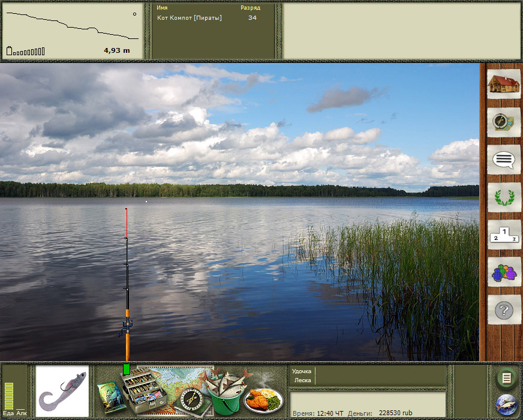The image size is (523, 420).
Task: Click the question mark help icon
Action: [x=503, y=310]
